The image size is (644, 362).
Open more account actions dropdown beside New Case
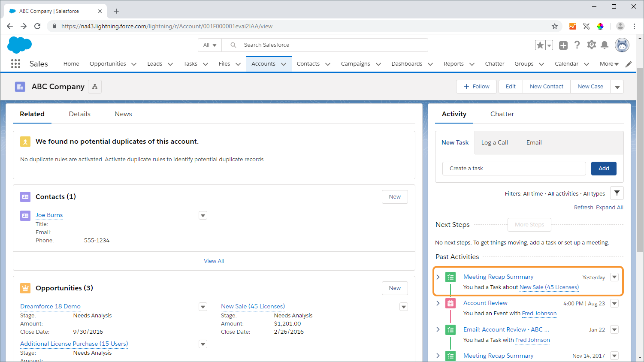click(x=617, y=87)
